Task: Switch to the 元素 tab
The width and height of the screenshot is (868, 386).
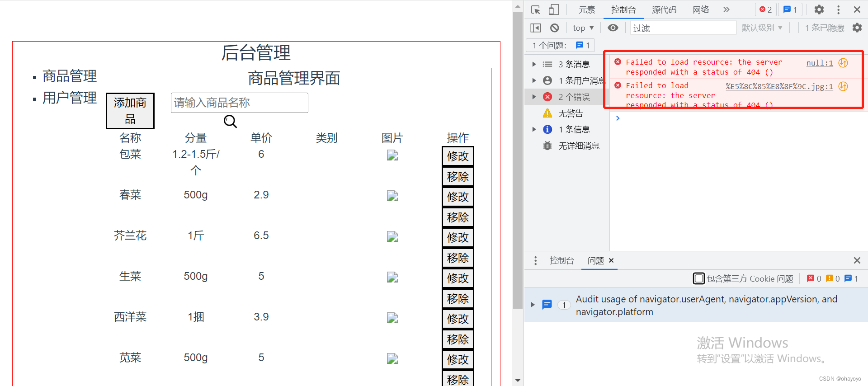Action: pyautogui.click(x=587, y=9)
